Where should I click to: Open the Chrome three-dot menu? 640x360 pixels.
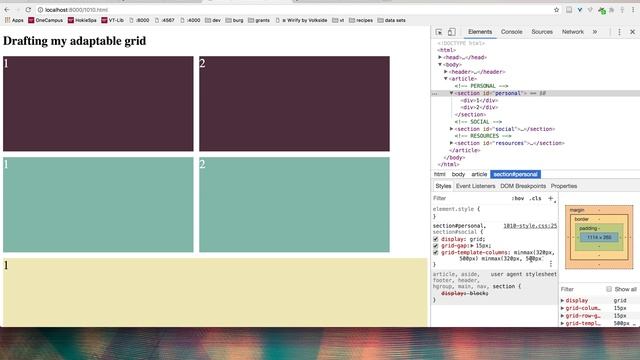633,9
